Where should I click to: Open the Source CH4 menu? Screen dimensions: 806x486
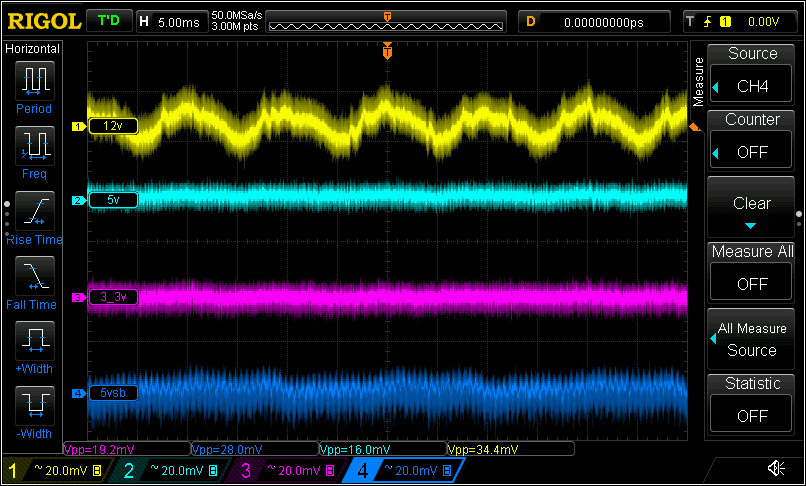[x=750, y=74]
